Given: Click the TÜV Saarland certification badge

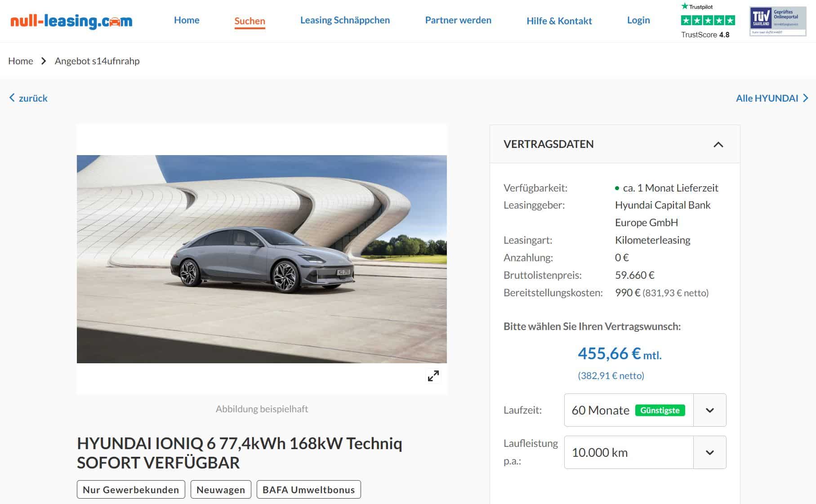Looking at the screenshot, I should coord(778,21).
